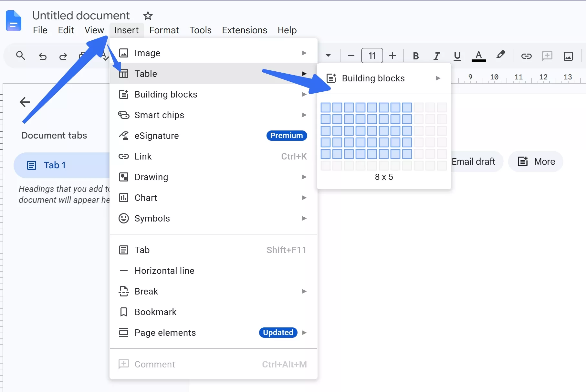Viewport: 586px width, 392px height.
Task: Click the disabled Comment menu item
Action: click(213, 364)
